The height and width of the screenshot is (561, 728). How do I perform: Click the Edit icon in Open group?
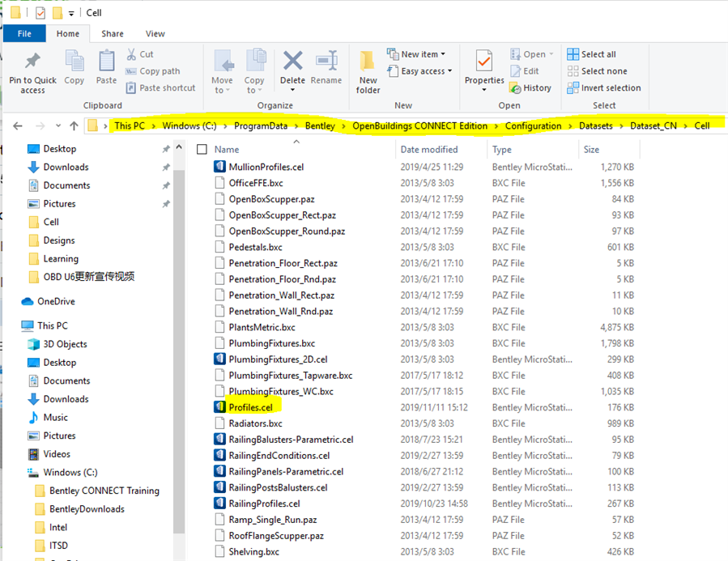pyautogui.click(x=515, y=71)
